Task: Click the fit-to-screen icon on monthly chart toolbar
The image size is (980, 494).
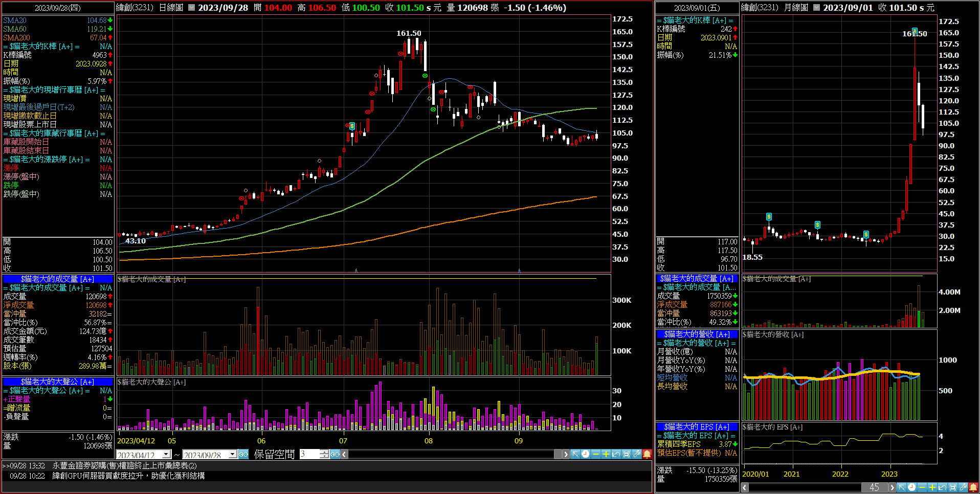Action: 953,487
